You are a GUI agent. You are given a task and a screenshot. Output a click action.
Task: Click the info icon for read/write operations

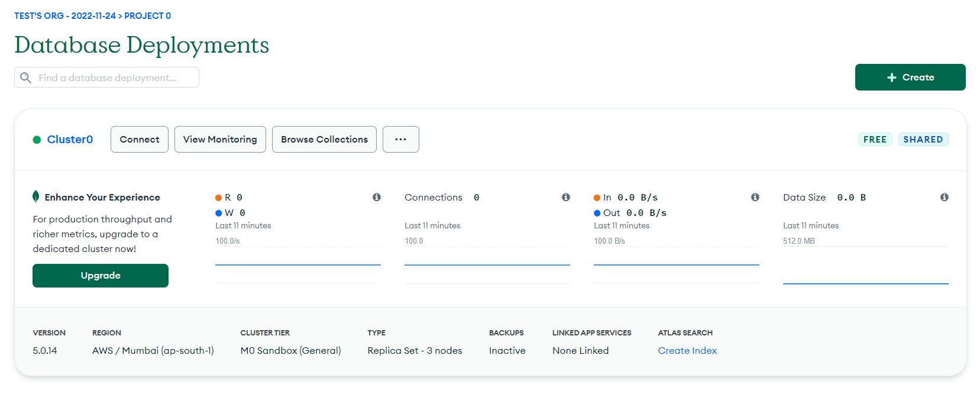pos(377,197)
